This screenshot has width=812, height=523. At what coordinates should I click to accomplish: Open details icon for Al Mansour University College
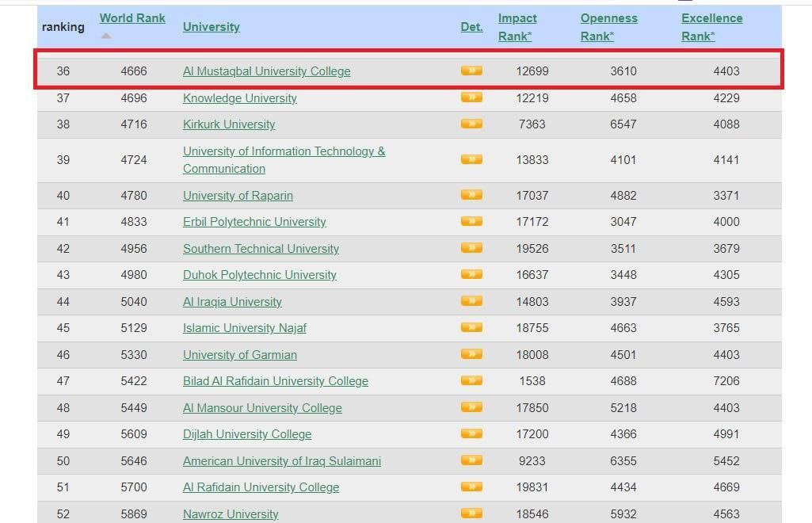click(471, 407)
